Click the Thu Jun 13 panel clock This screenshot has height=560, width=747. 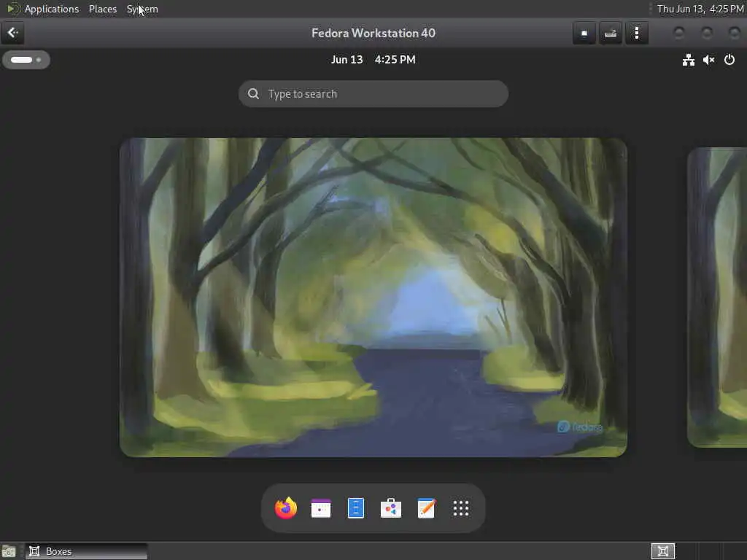click(x=700, y=9)
